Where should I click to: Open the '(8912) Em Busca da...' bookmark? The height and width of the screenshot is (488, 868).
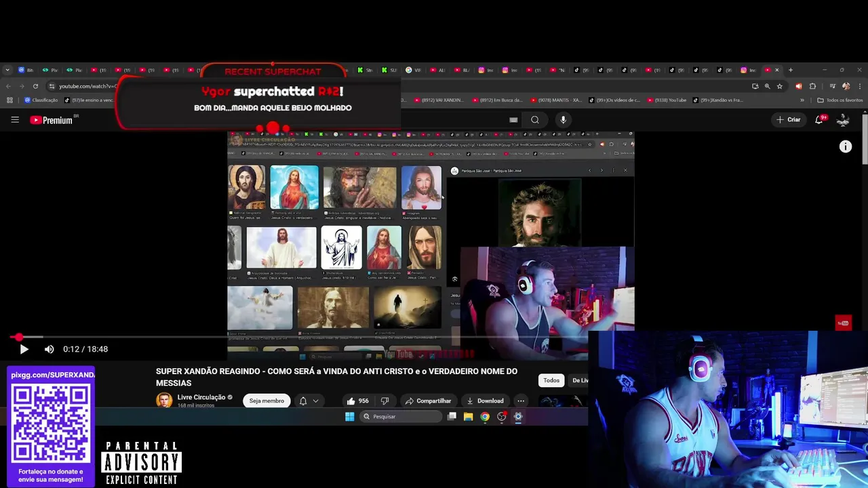(497, 100)
